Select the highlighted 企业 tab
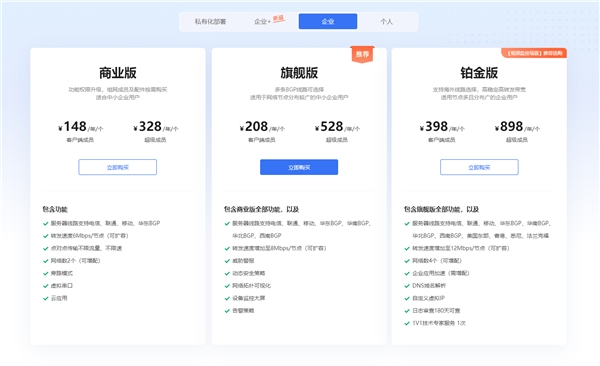This screenshot has width=600, height=366. [328, 21]
